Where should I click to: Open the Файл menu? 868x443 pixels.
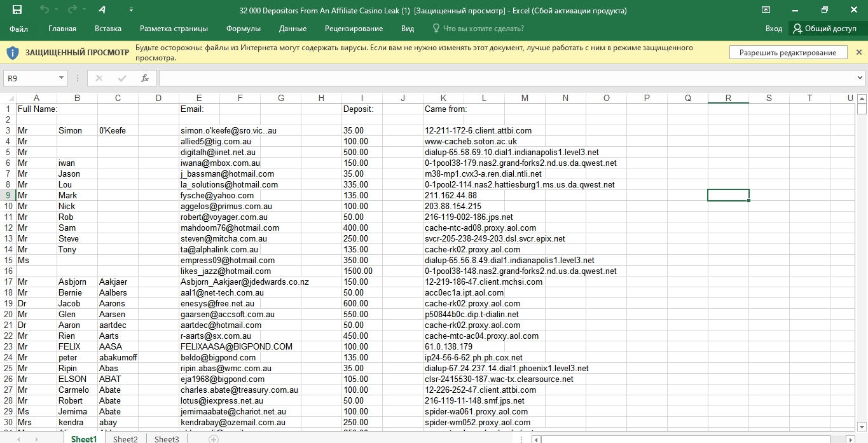pos(19,29)
